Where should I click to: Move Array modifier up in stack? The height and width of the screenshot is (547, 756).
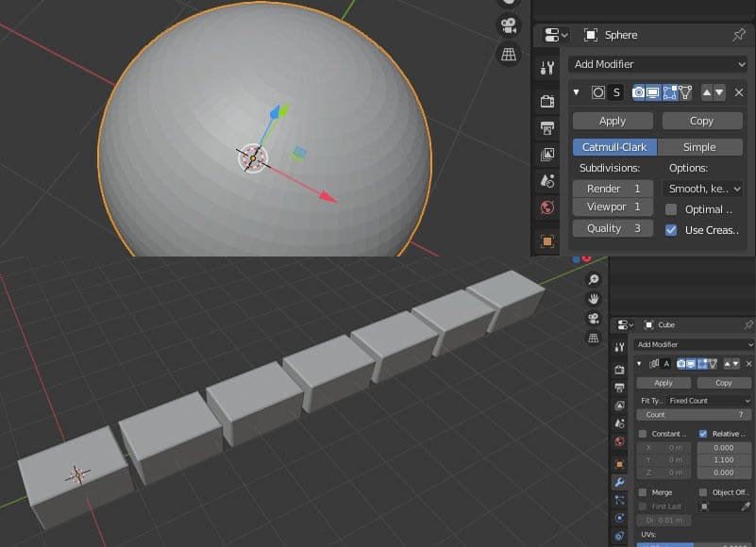click(727, 364)
